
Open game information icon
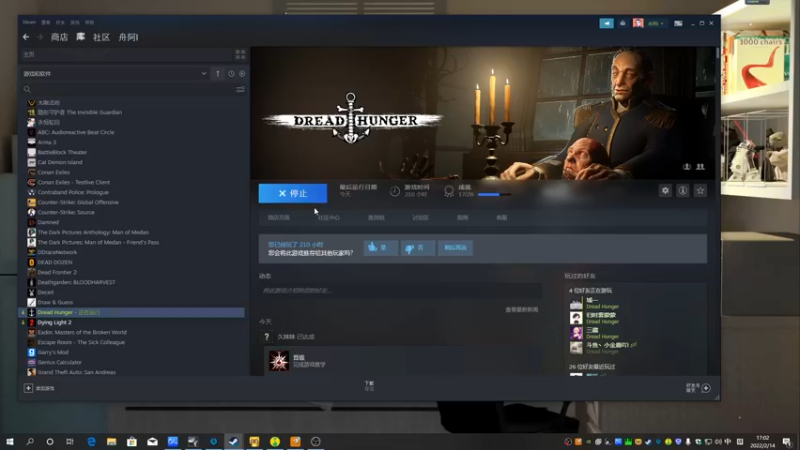[683, 190]
